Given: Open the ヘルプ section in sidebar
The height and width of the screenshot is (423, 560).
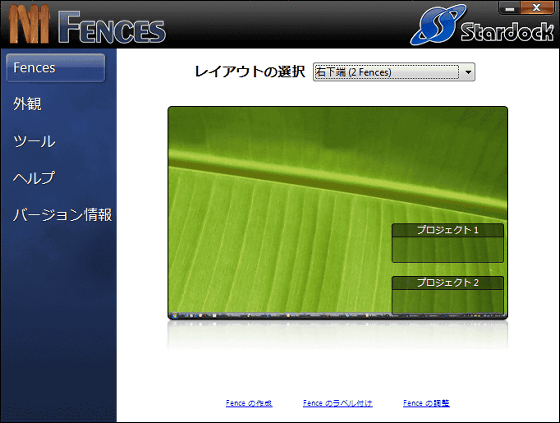Looking at the screenshot, I should coord(34,178).
